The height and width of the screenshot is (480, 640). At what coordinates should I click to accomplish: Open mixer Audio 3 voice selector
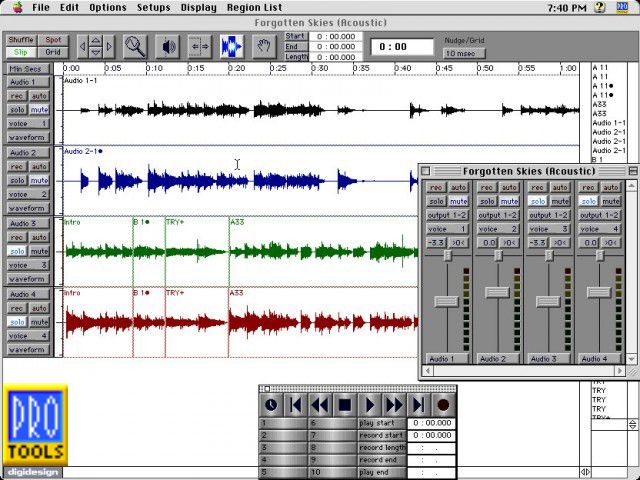click(549, 229)
